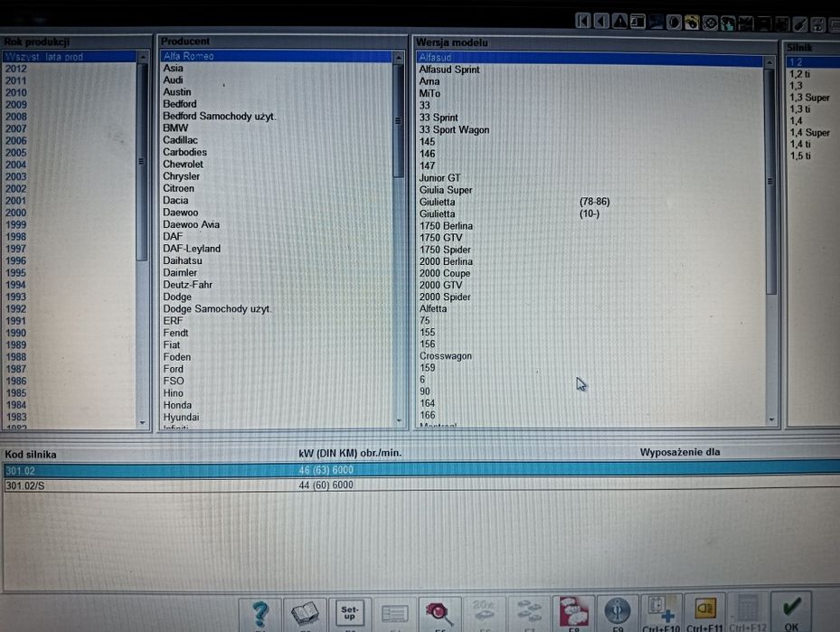Select engine code row 301.02

click(421, 470)
